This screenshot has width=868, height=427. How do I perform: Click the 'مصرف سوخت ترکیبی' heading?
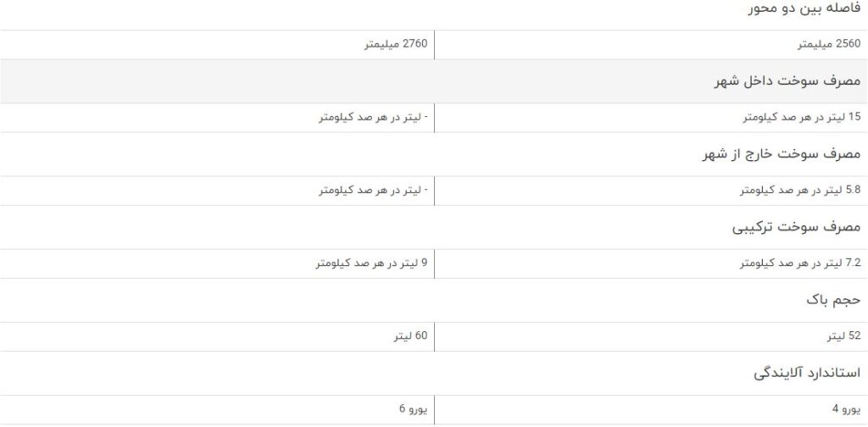click(797, 227)
